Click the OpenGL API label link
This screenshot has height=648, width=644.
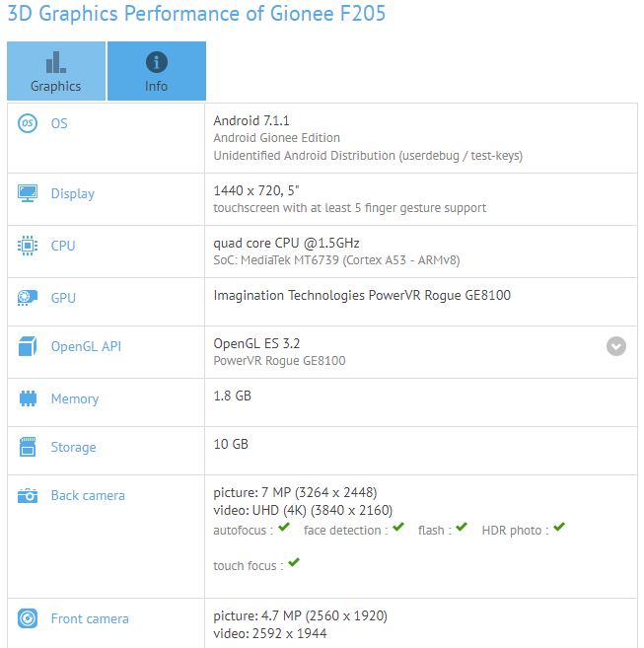coord(87,346)
